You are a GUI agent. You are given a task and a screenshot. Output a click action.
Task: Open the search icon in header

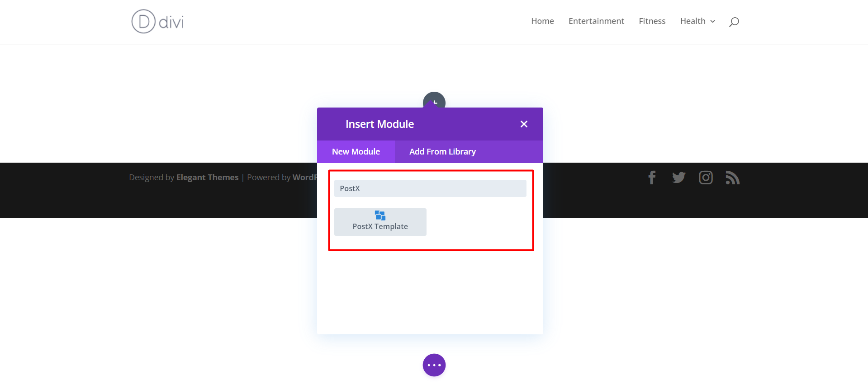734,22
